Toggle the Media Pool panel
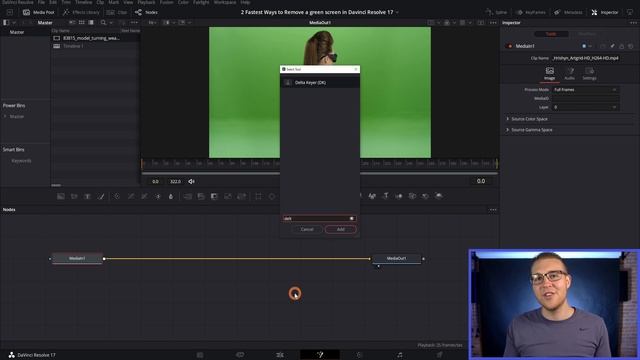The height and width of the screenshot is (360, 640). (39, 12)
